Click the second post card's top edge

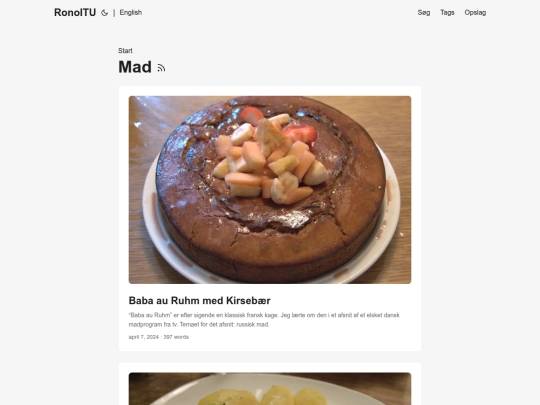point(270,366)
